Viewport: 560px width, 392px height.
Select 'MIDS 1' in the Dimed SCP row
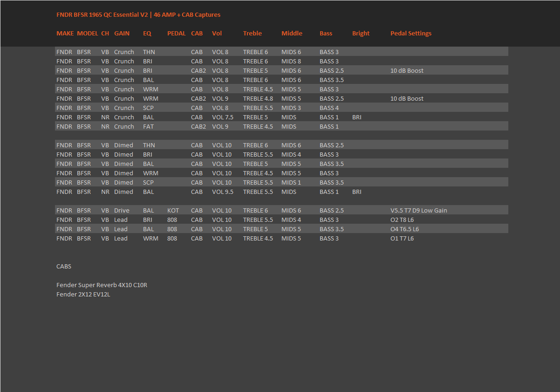coord(291,182)
